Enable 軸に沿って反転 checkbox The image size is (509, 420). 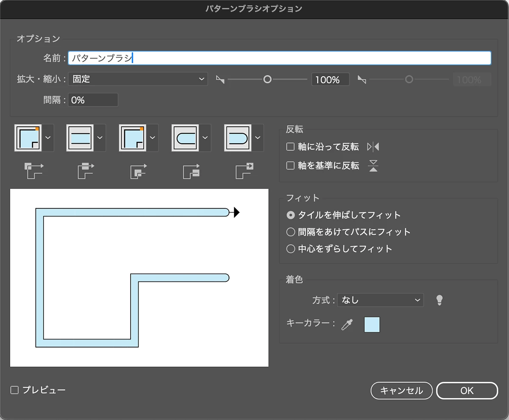(x=291, y=147)
